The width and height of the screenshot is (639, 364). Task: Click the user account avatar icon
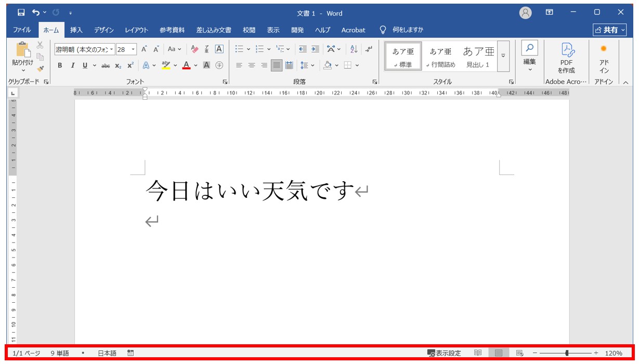(526, 13)
